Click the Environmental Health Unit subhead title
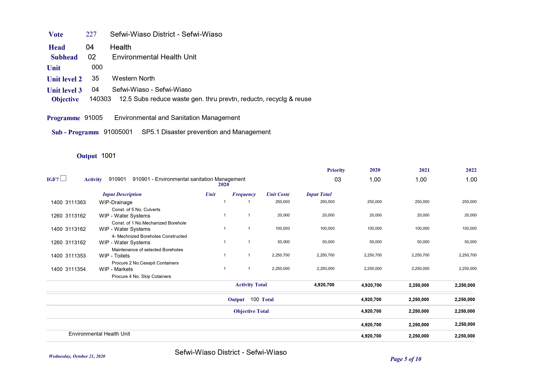 (x=154, y=57)
